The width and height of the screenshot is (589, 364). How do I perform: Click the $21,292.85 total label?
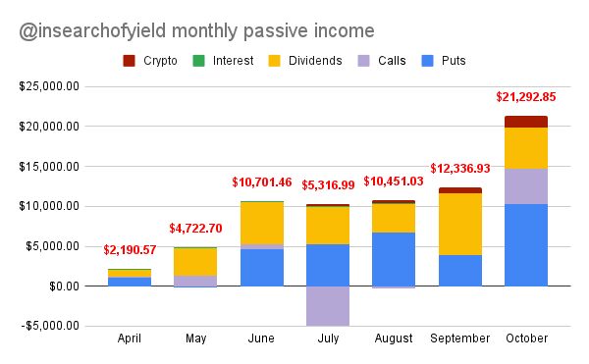point(526,97)
